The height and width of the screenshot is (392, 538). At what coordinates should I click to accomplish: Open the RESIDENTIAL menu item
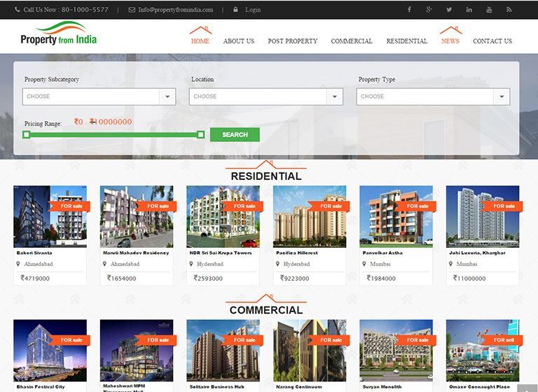click(407, 41)
